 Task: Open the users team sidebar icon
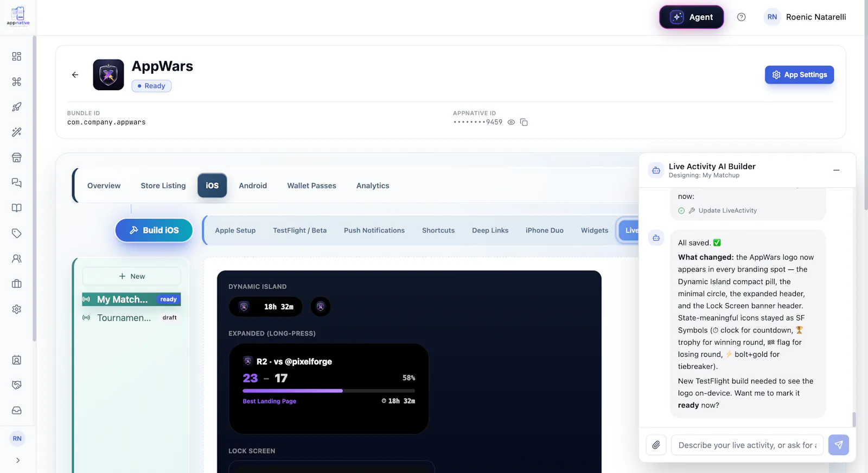(17, 258)
